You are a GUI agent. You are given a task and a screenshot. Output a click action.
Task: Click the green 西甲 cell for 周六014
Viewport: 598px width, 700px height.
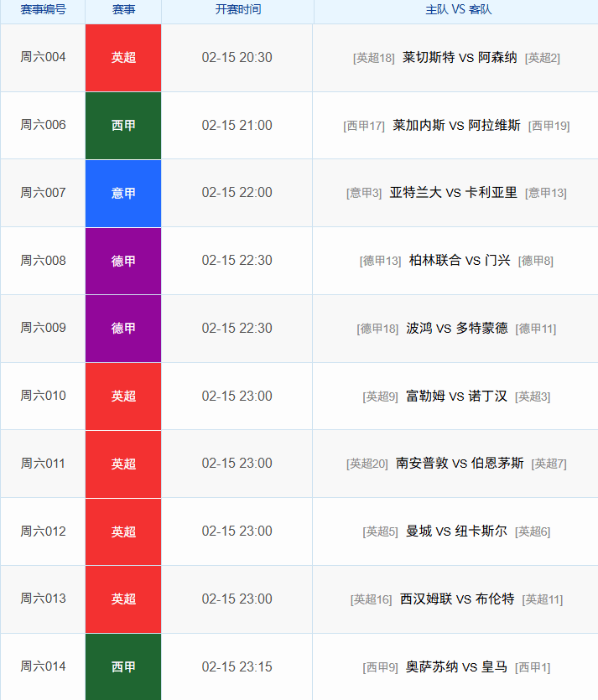click(x=123, y=667)
